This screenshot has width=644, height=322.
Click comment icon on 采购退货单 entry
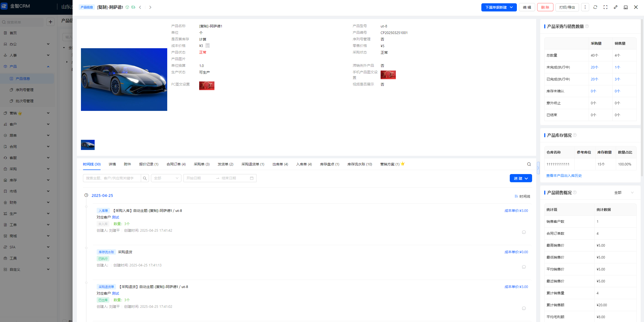(524, 308)
